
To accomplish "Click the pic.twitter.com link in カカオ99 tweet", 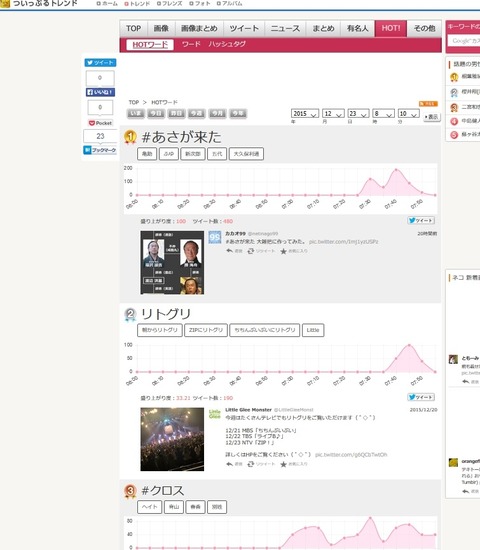I will coord(344,242).
